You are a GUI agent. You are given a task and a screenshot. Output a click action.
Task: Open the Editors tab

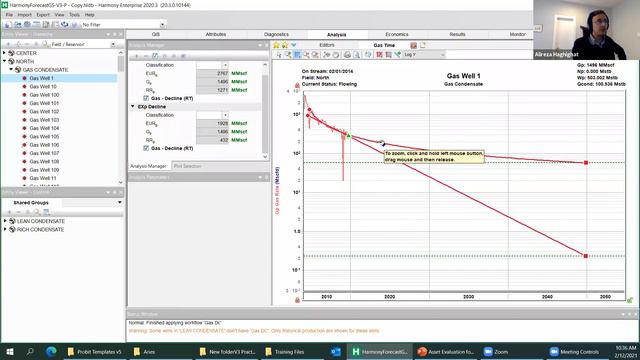pyautogui.click(x=327, y=45)
